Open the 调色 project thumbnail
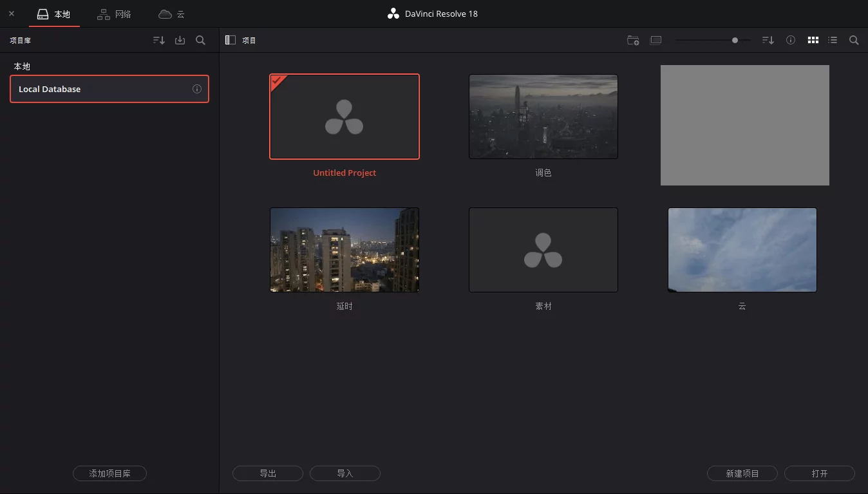868x494 pixels. pyautogui.click(x=543, y=117)
